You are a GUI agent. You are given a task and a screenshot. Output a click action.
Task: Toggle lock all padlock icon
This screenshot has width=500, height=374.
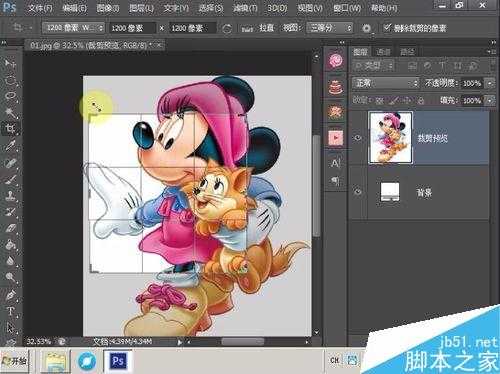(x=421, y=100)
